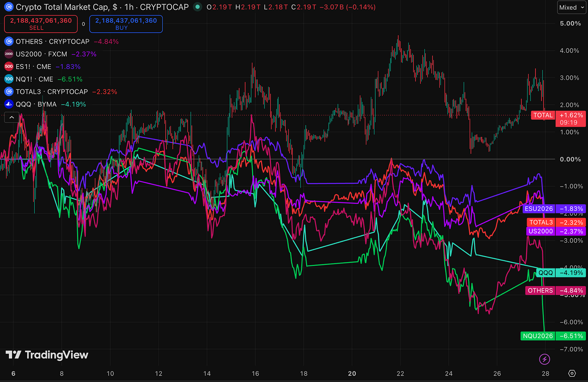
Task: Click the TOTAL price scale label
Action: 543,115
